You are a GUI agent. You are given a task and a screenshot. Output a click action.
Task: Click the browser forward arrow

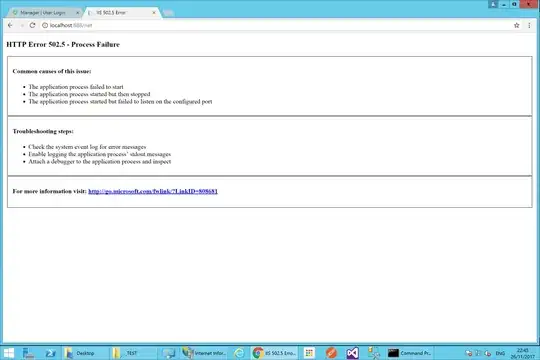click(x=22, y=25)
